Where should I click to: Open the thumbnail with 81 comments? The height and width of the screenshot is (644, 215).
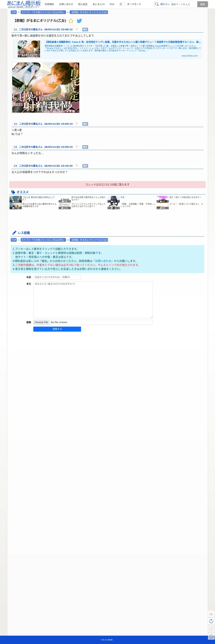tap(114, 199)
